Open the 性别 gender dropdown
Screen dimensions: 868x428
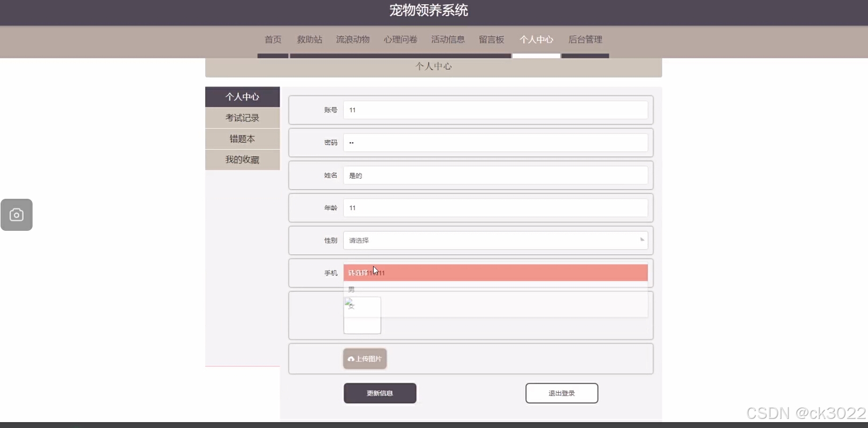point(495,240)
